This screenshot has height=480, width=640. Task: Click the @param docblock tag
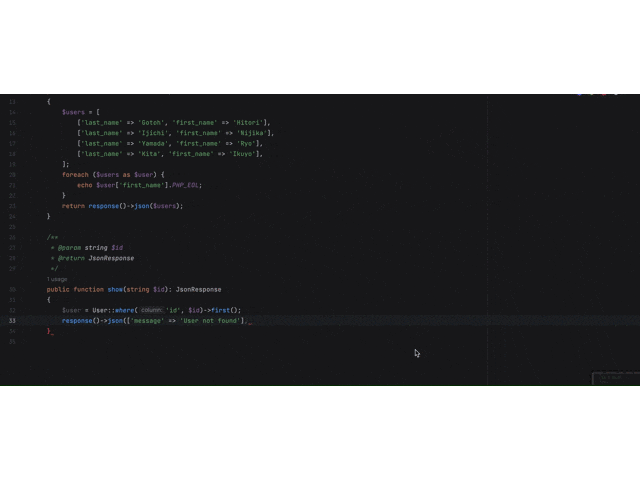click(69, 248)
